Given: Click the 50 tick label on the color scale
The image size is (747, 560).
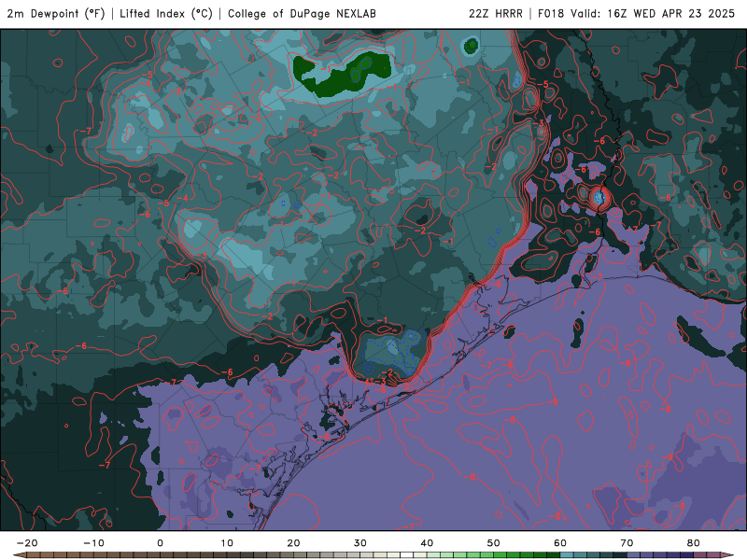Looking at the screenshot, I should pos(494,543).
